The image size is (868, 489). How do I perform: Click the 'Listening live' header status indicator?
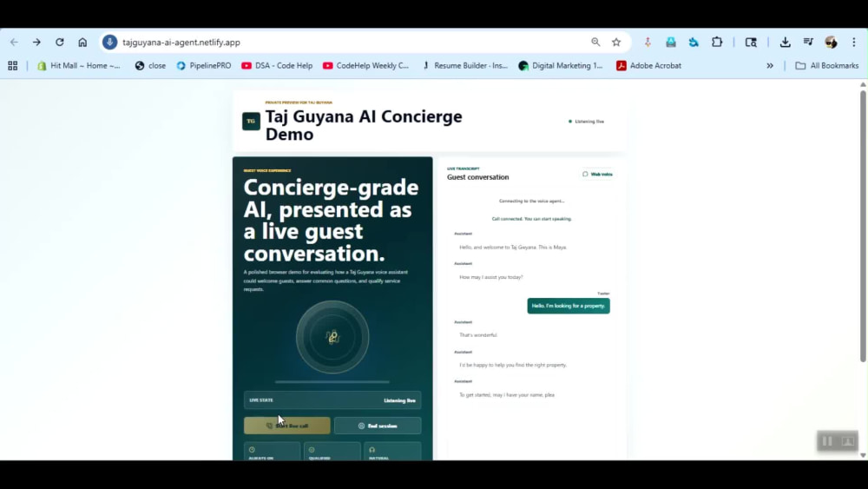tap(586, 122)
